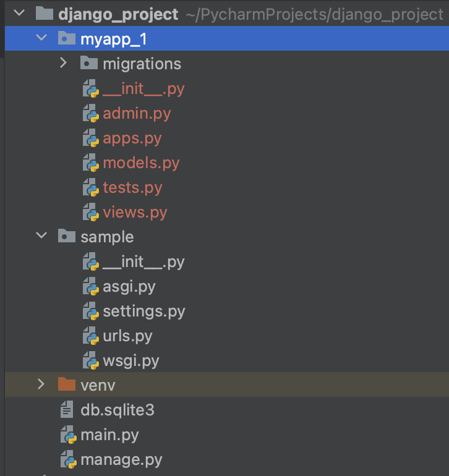Click the myapp_1 package folder icon
Image resolution: width=449 pixels, height=476 pixels.
(x=67, y=38)
